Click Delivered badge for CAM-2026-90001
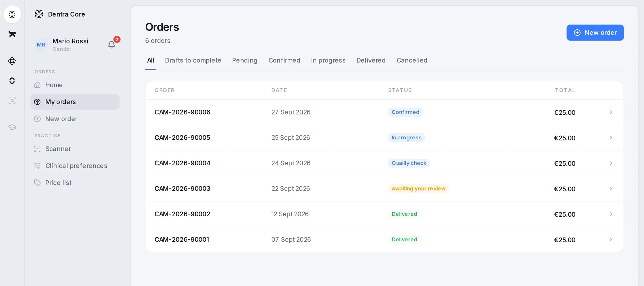Screen dimensions: 644x286 point(404,239)
